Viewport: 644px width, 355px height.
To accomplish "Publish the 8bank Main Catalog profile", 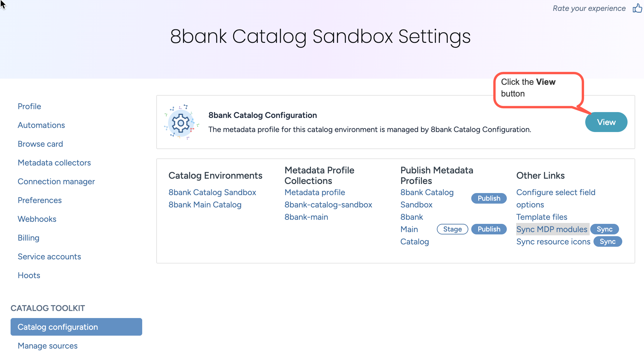I will (489, 229).
